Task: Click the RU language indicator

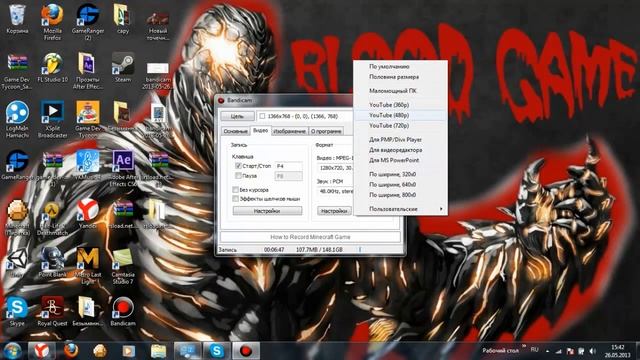Action: (534, 350)
